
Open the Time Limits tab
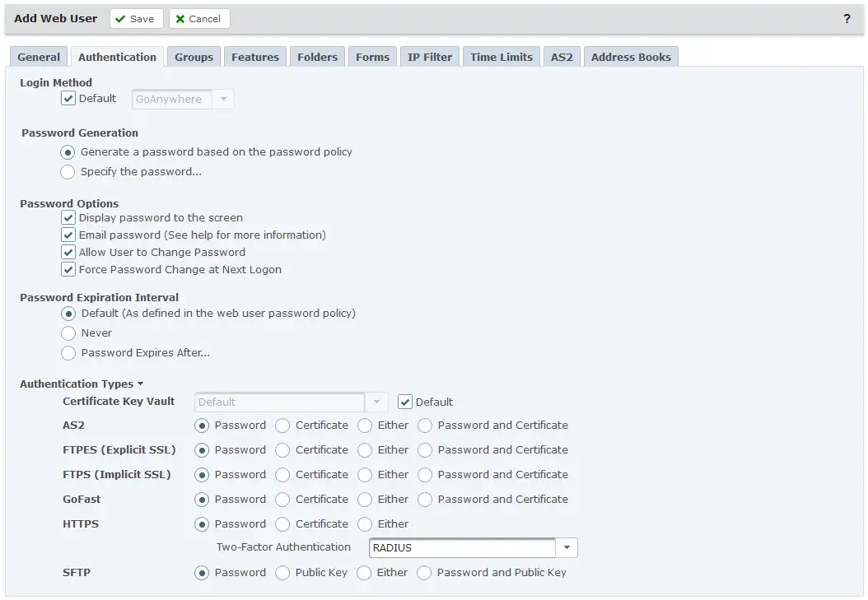pyautogui.click(x=501, y=57)
